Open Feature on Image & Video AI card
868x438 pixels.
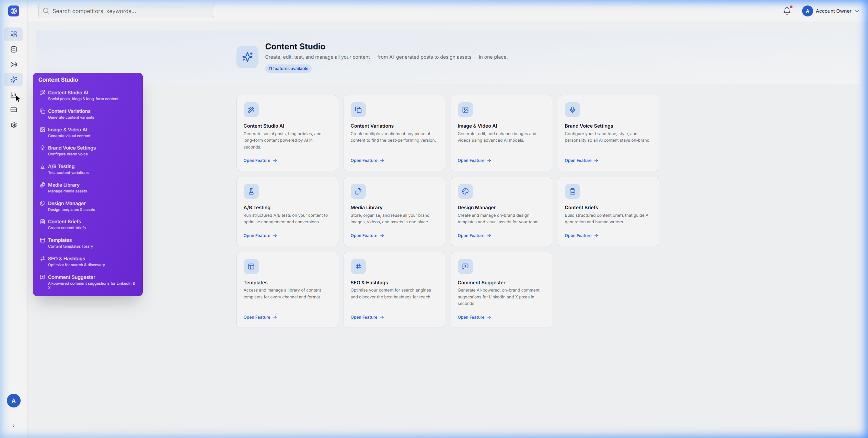(474, 161)
